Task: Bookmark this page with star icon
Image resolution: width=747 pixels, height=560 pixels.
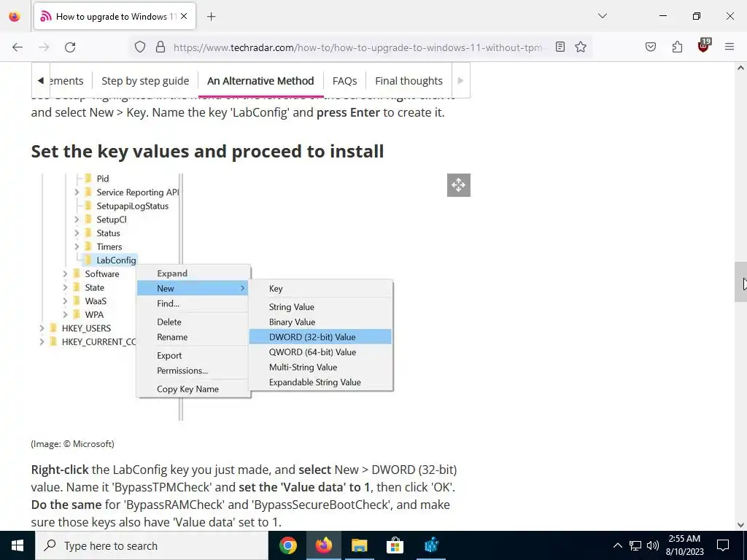Action: [x=580, y=47]
